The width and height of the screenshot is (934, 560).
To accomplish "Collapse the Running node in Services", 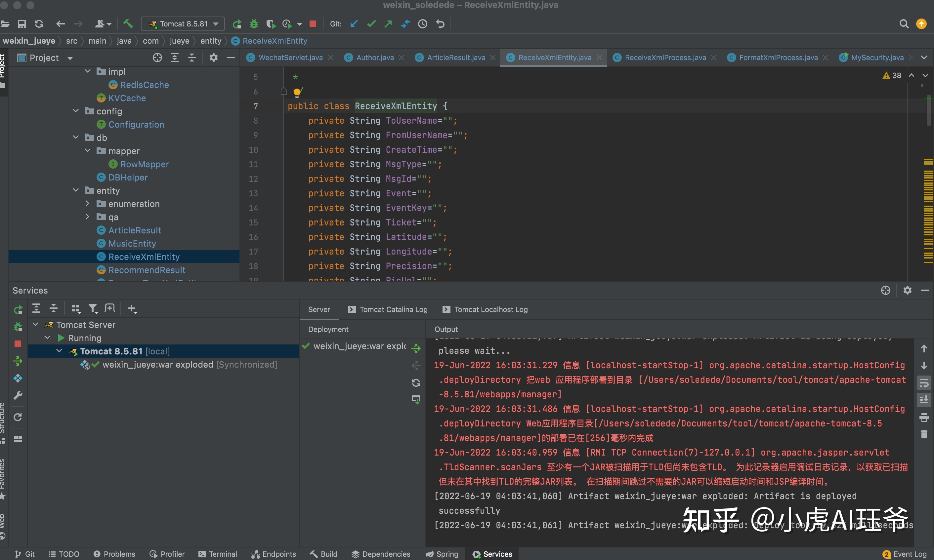I will tap(48, 338).
